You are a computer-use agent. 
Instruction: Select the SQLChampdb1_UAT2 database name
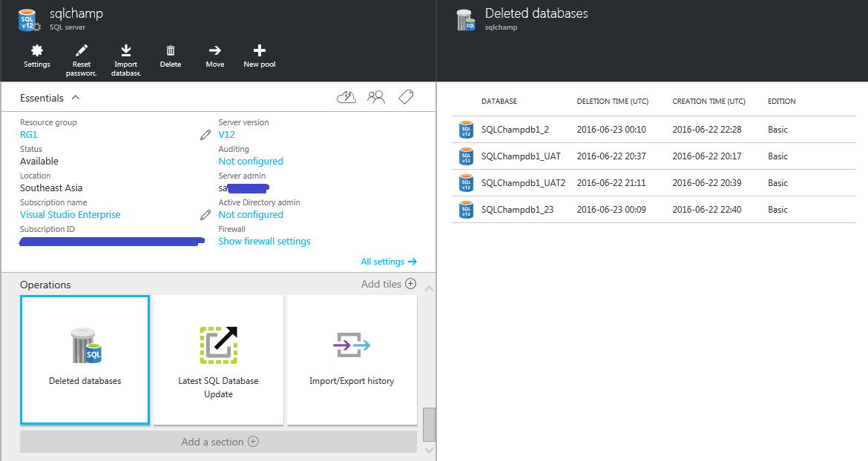523,183
